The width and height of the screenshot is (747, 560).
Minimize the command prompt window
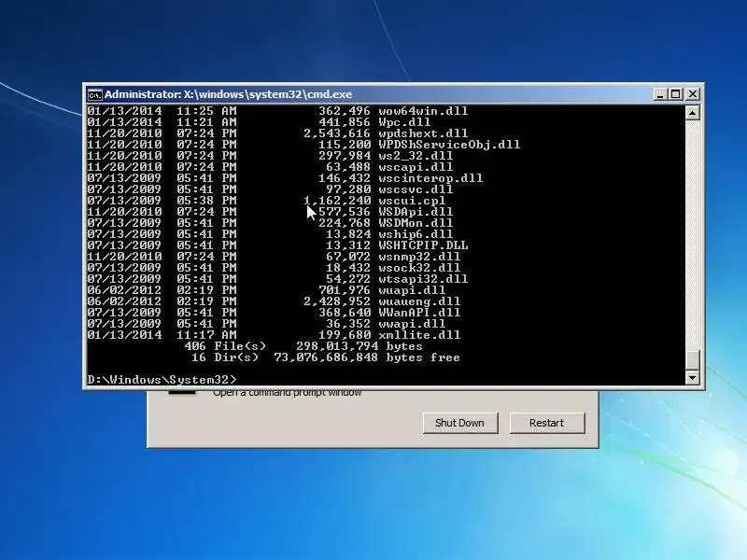660,94
